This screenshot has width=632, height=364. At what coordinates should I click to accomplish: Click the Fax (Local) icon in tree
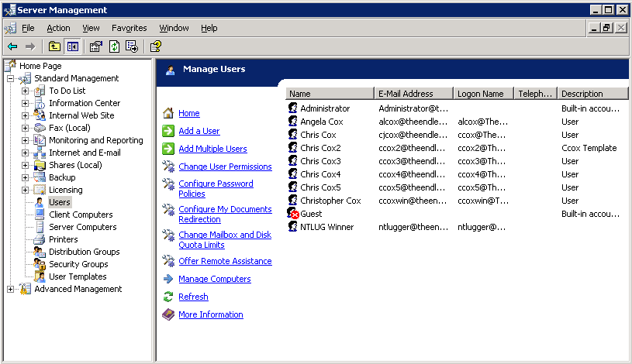40,128
